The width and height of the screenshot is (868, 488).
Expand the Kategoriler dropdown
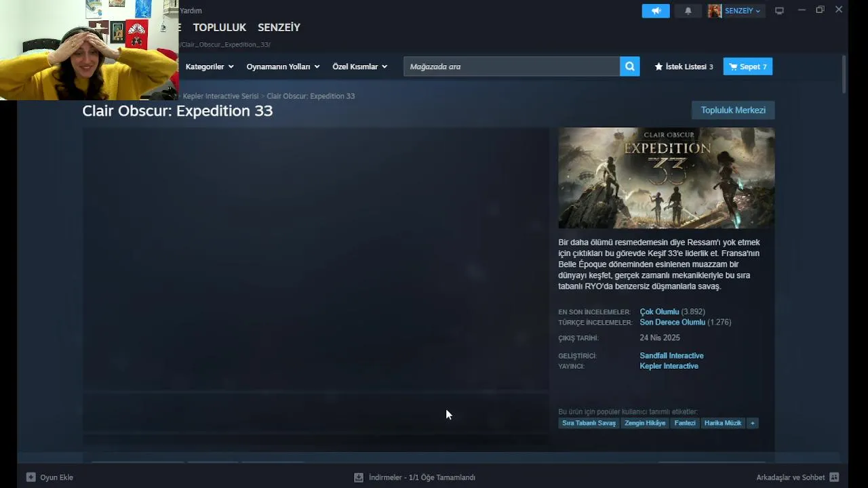tap(210, 66)
